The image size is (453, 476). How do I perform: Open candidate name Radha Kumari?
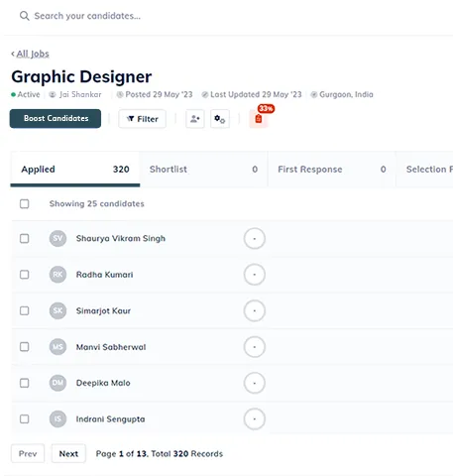tap(104, 275)
